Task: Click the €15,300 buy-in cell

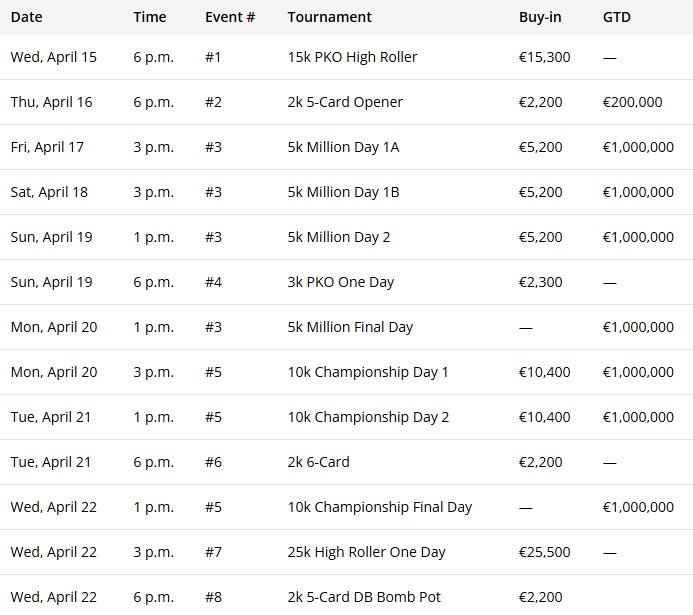Action: point(545,57)
